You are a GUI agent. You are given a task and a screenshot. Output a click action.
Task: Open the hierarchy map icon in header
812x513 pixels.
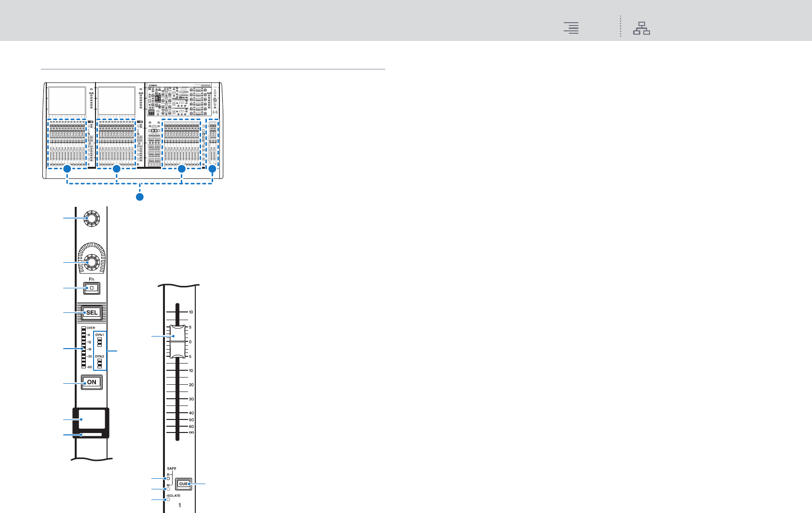[x=641, y=28]
